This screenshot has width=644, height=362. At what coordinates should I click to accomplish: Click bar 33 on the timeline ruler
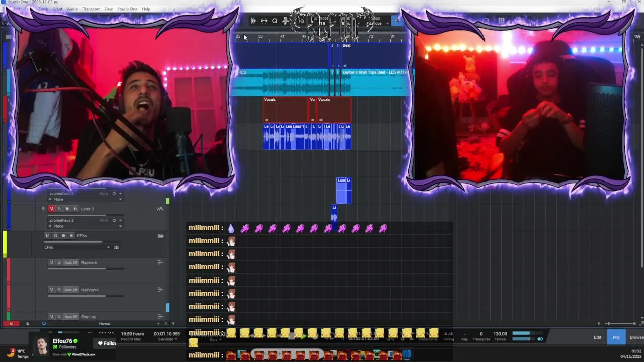(x=260, y=37)
